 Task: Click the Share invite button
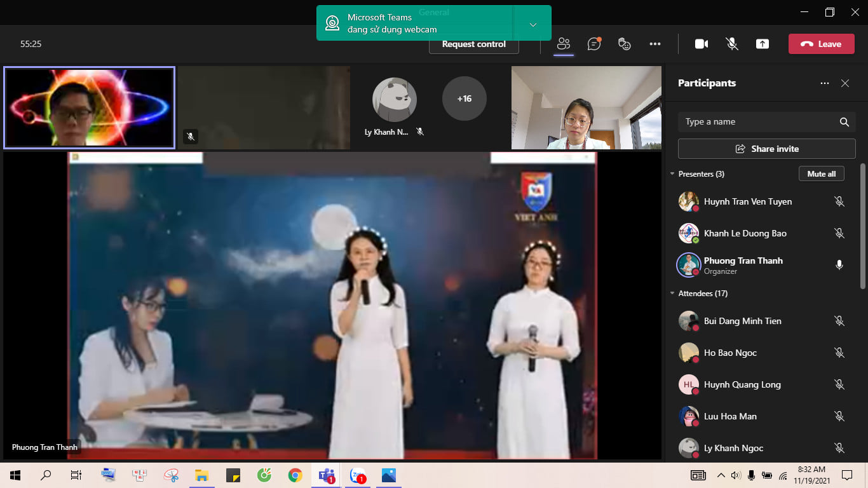(767, 149)
